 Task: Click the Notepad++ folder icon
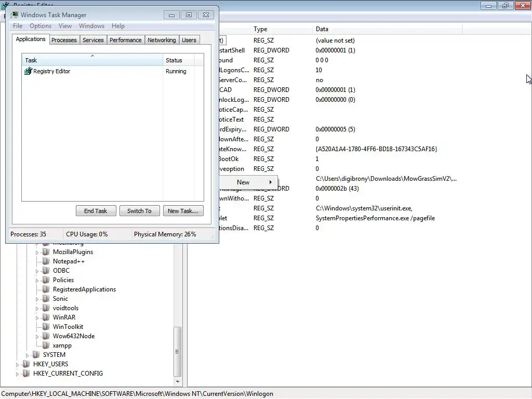(46, 261)
